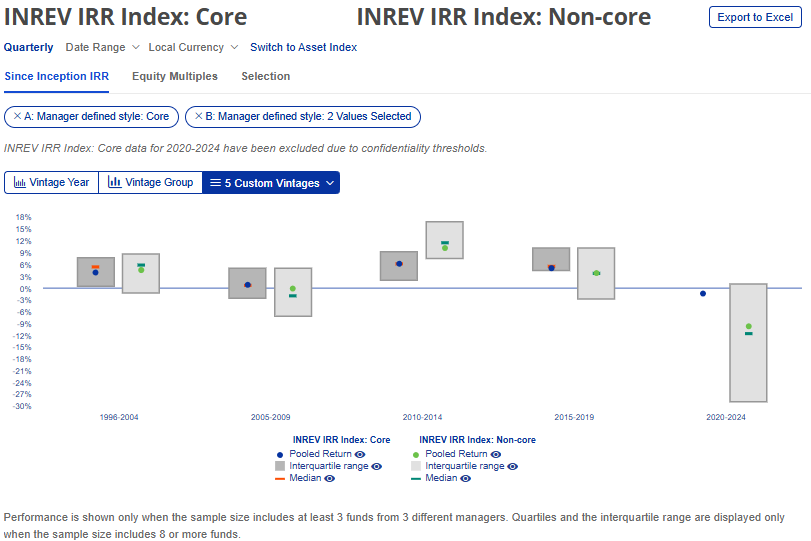Select Vintage Group view
This screenshot has width=811, height=541.
click(x=151, y=183)
